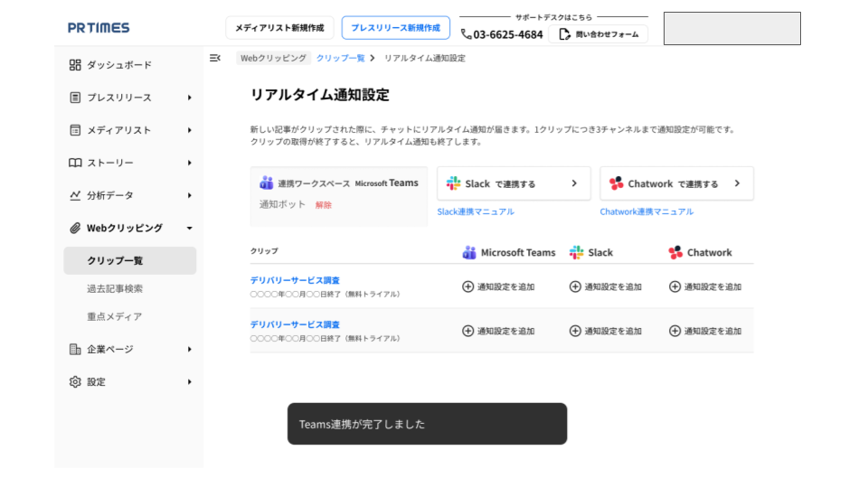Click the PR TIMES logo
The image size is (868, 488).
[99, 28]
